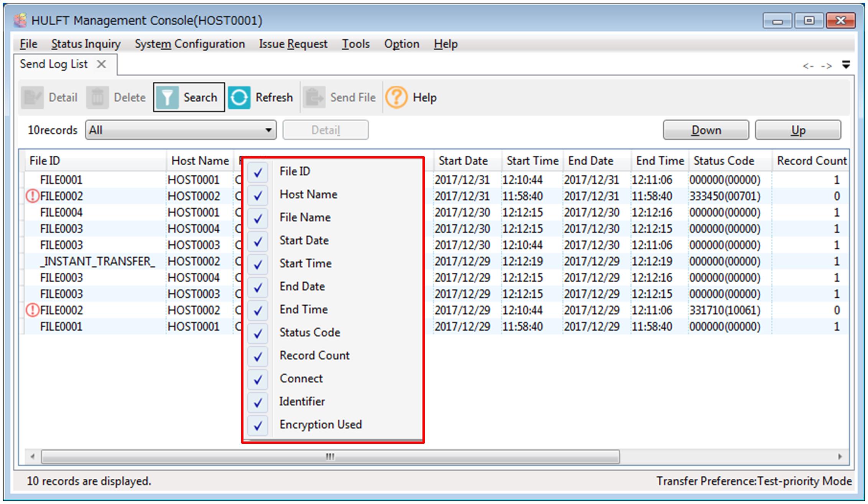868x504 pixels.
Task: Click the horizontal scrollbar thumb
Action: (330, 457)
